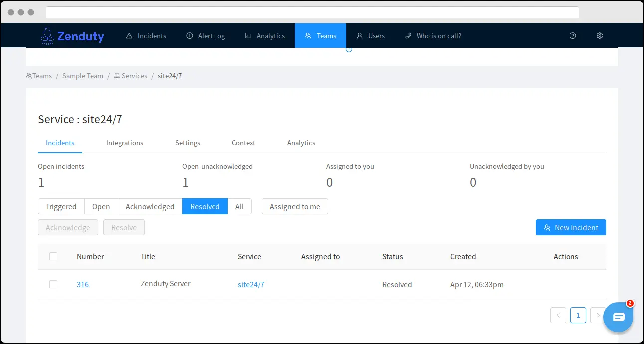Click the Created column header

463,256
